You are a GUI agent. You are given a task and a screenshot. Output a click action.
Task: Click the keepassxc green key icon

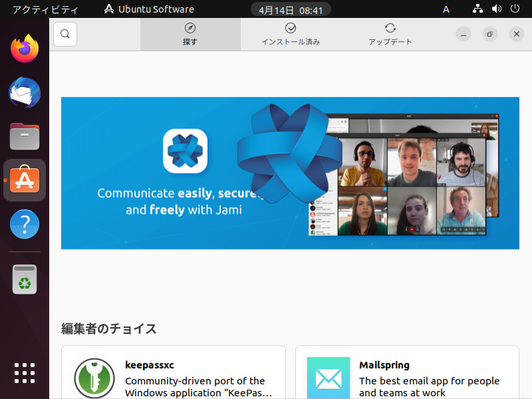[x=94, y=378]
